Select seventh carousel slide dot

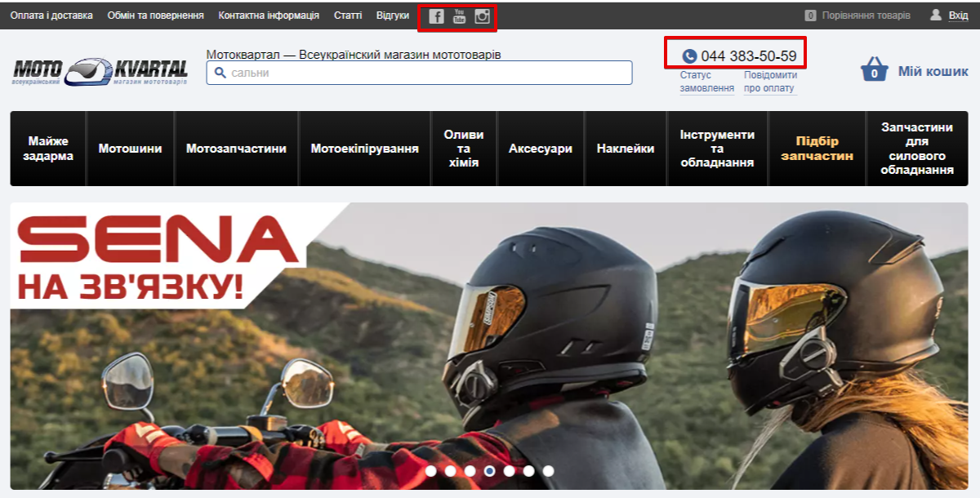(548, 471)
